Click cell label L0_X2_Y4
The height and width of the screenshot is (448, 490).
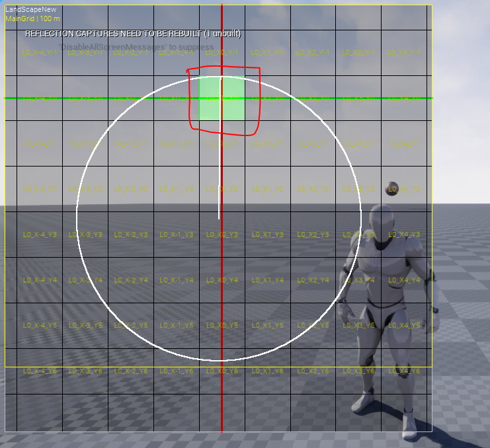click(x=313, y=280)
